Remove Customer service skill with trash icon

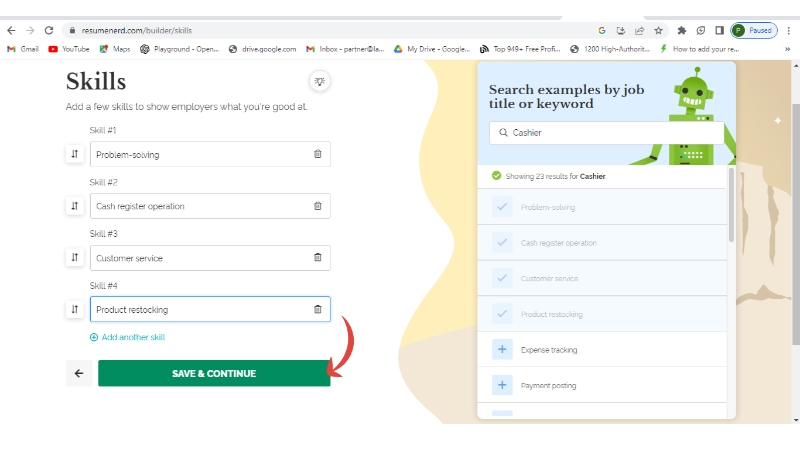point(318,258)
